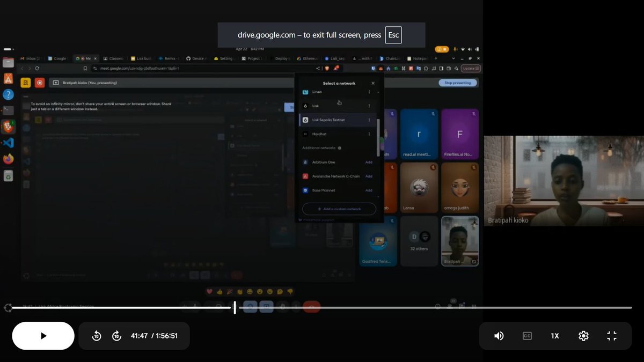Click the Esc key hint in the banner
Screen dimensions: 644x362
tap(393, 35)
